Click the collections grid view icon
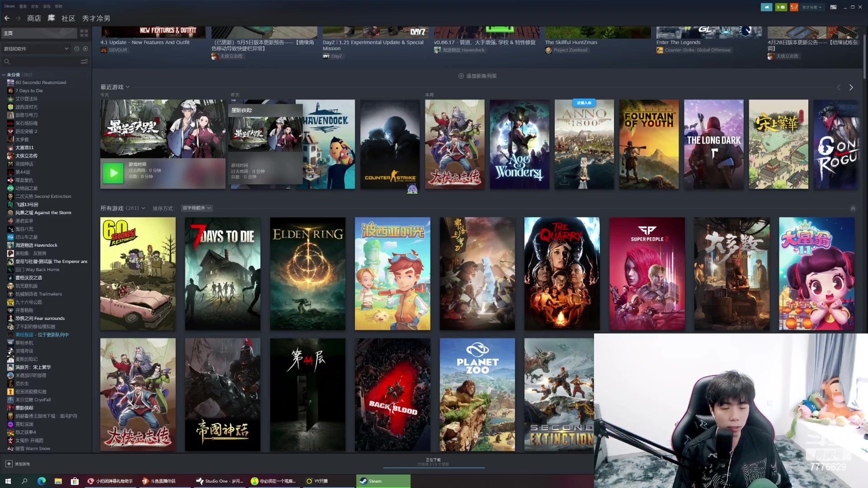Screen dimensions: 868x488 [x=84, y=33]
